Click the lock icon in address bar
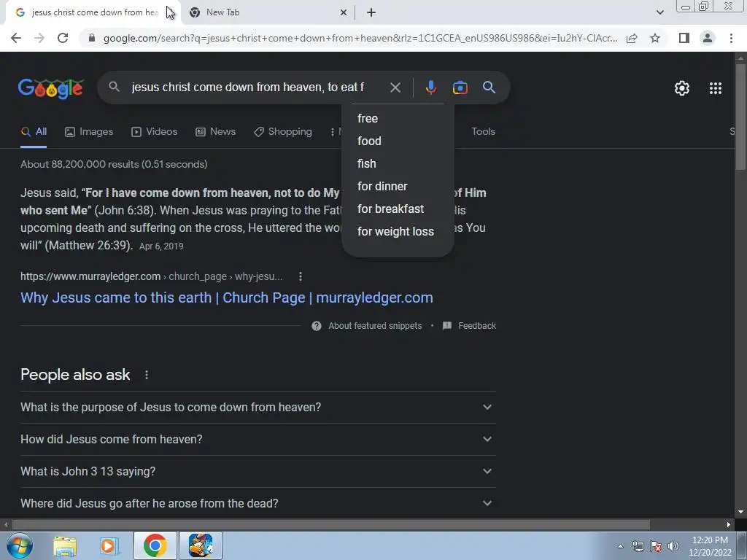 [92, 38]
